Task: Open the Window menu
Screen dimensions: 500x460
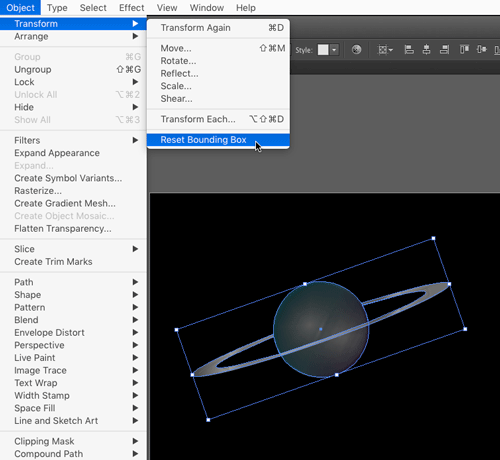Action: (207, 7)
